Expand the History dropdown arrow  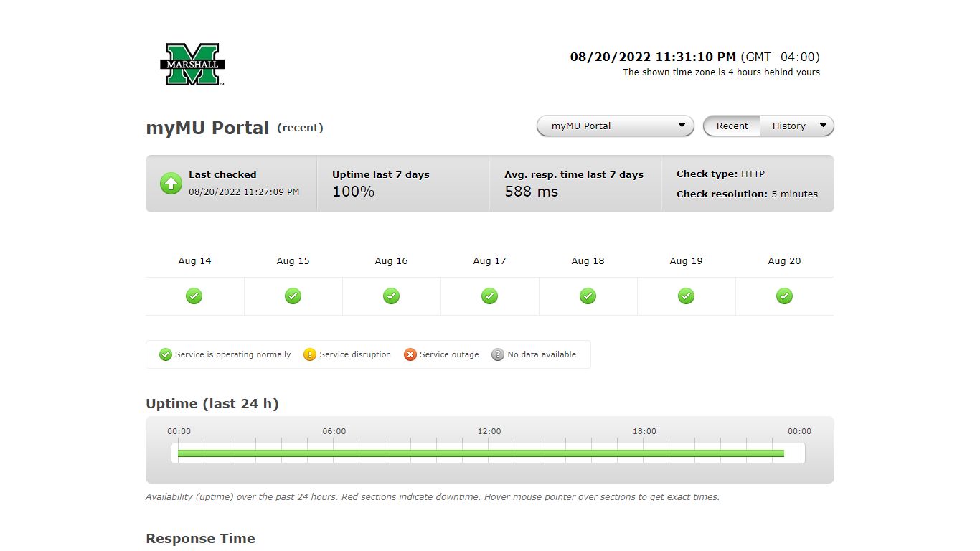pyautogui.click(x=823, y=126)
